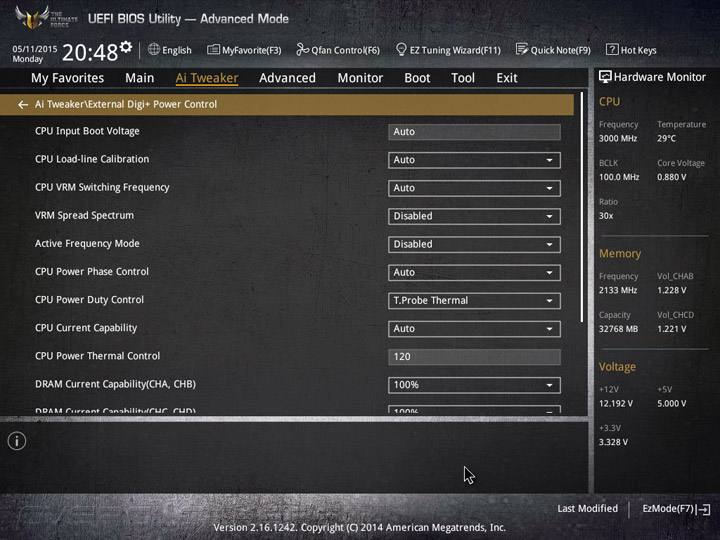Open the Tool tab
The width and height of the screenshot is (720, 540).
[463, 78]
